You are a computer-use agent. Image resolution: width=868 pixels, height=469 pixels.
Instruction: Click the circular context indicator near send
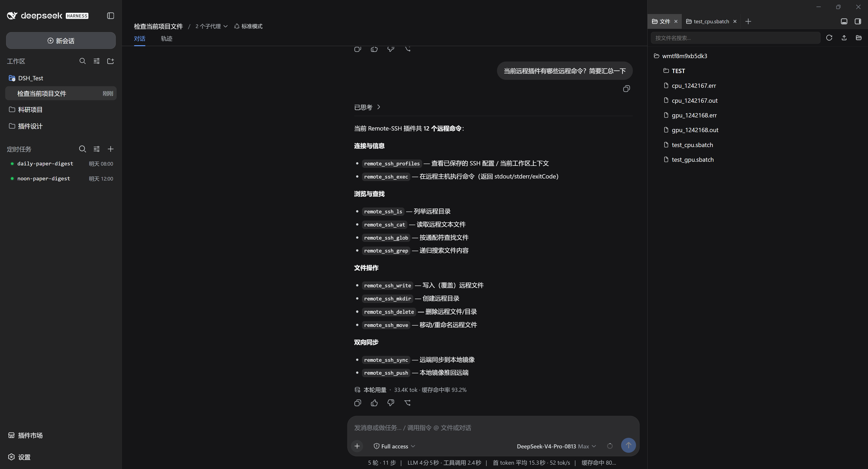[x=610, y=446]
